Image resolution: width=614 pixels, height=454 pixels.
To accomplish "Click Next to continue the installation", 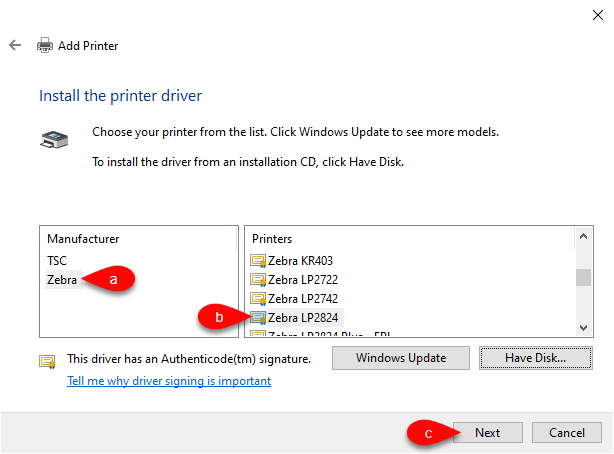I will pyautogui.click(x=488, y=432).
